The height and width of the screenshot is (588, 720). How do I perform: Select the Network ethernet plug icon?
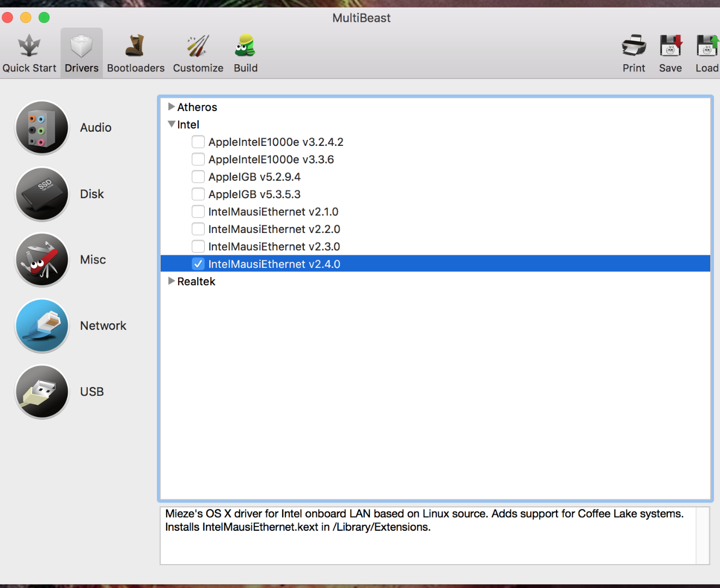coord(42,326)
